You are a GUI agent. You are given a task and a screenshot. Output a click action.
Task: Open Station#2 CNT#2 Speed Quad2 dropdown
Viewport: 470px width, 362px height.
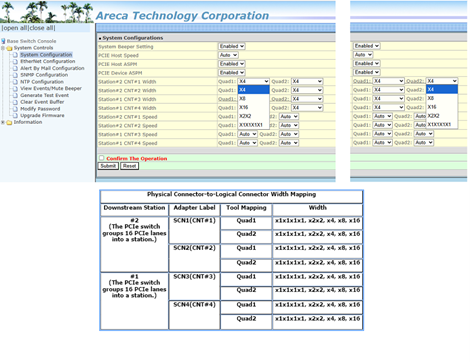[x=289, y=125]
